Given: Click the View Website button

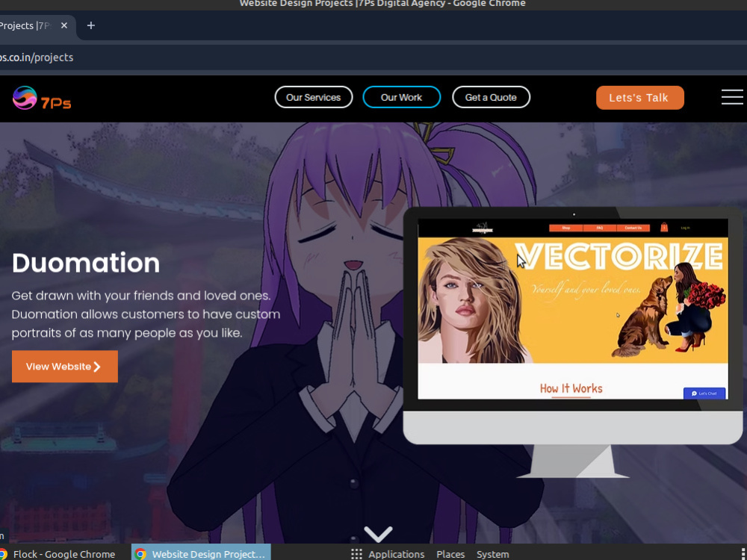Looking at the screenshot, I should tap(65, 366).
